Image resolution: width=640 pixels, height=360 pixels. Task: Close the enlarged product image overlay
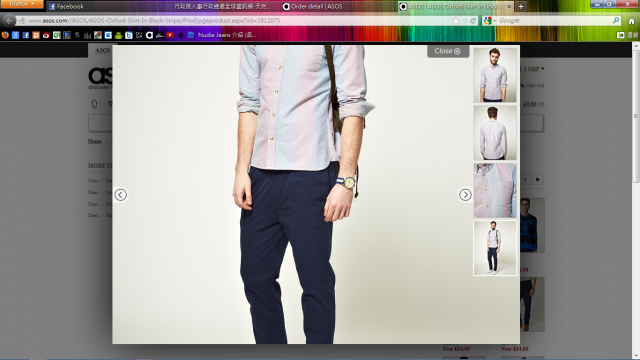click(x=448, y=51)
